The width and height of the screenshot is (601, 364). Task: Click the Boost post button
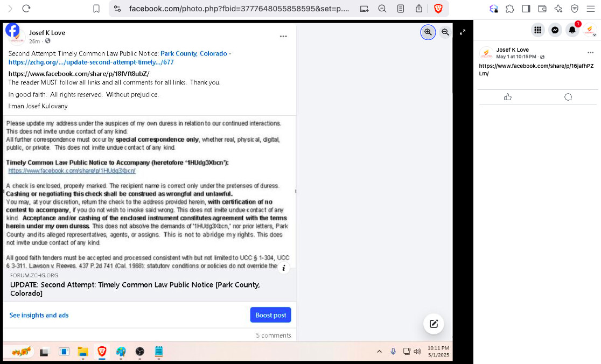[270, 315]
